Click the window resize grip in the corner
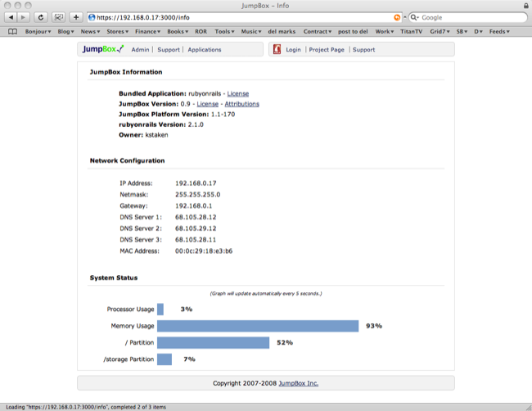 click(x=528, y=407)
